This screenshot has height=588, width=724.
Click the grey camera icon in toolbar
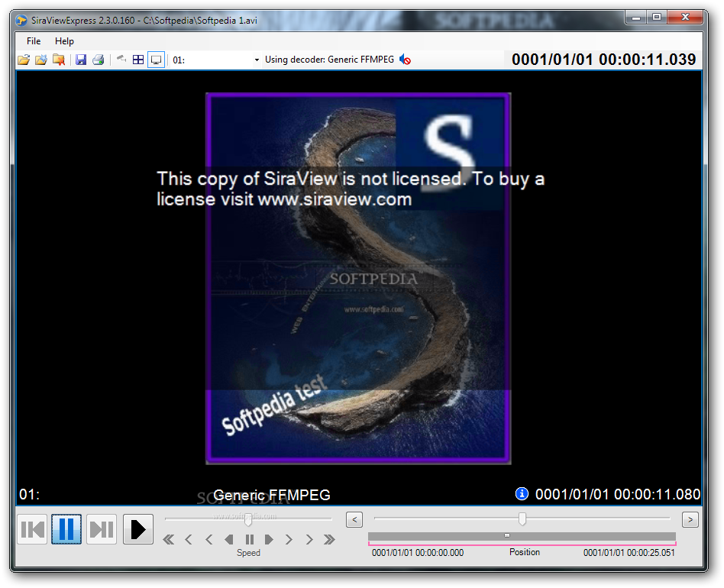pyautogui.click(x=121, y=59)
